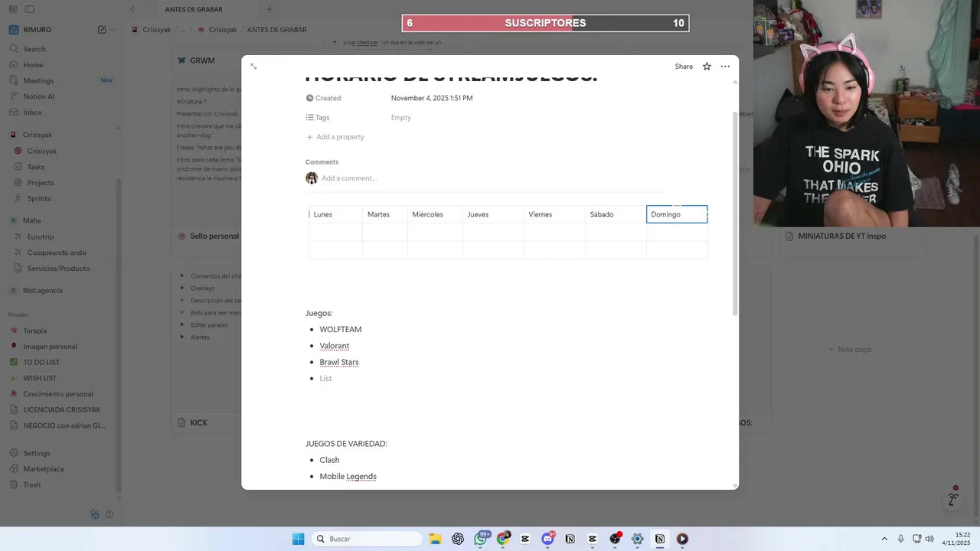Screen dimensions: 980x551
Task: Open the RIMURO workspace switcher
Action: pyautogui.click(x=37, y=30)
